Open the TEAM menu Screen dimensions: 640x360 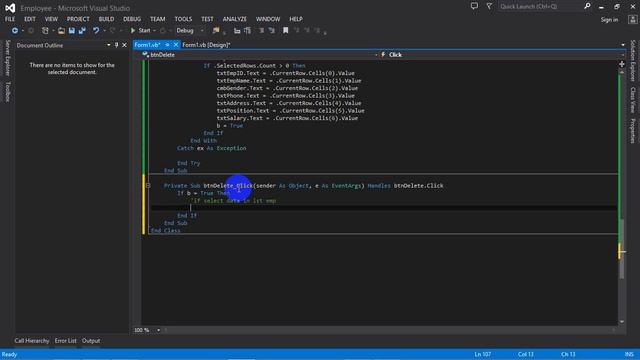point(158,19)
